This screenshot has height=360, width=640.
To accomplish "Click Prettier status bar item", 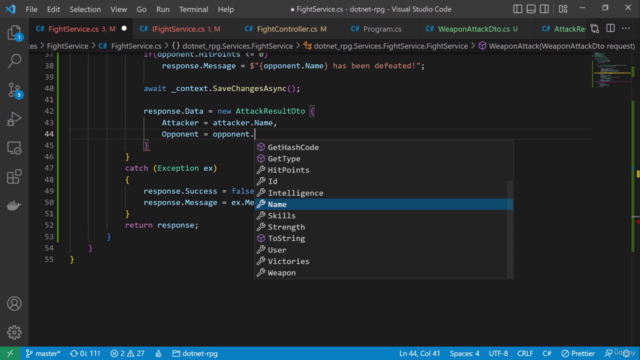I will tap(578, 353).
